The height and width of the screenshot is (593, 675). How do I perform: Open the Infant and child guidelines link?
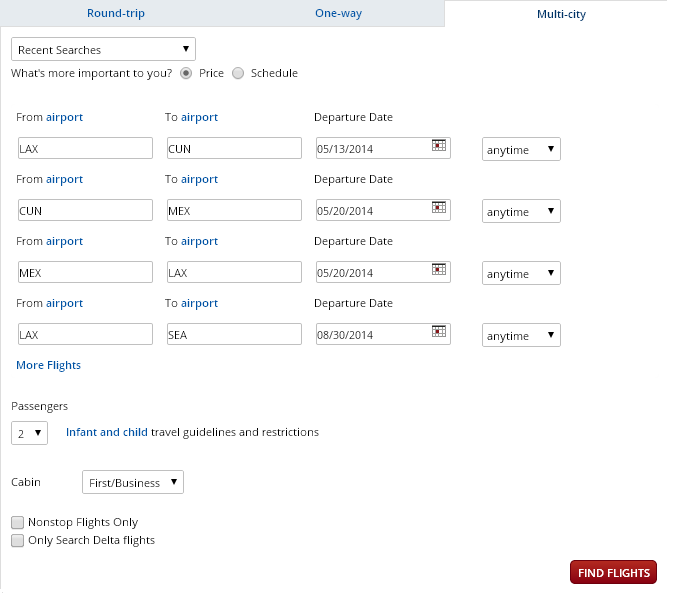(x=107, y=432)
